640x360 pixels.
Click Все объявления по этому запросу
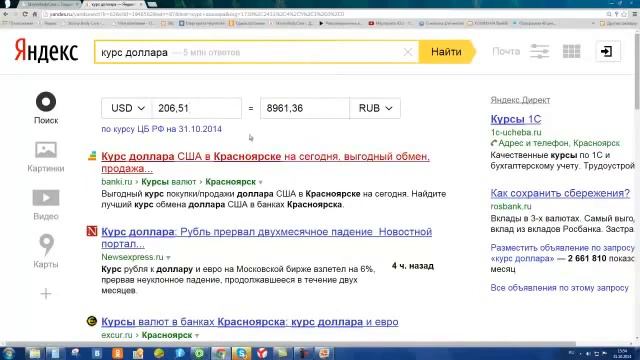pos(560,288)
